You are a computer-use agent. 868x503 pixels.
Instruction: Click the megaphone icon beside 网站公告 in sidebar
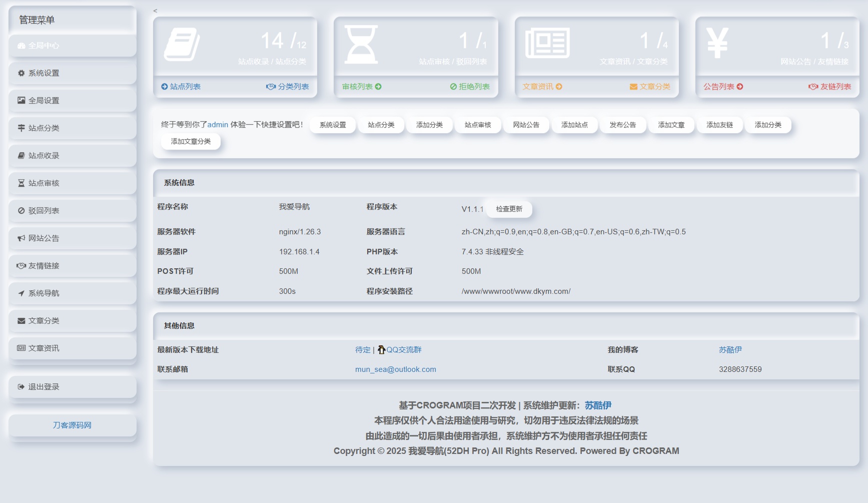point(21,238)
